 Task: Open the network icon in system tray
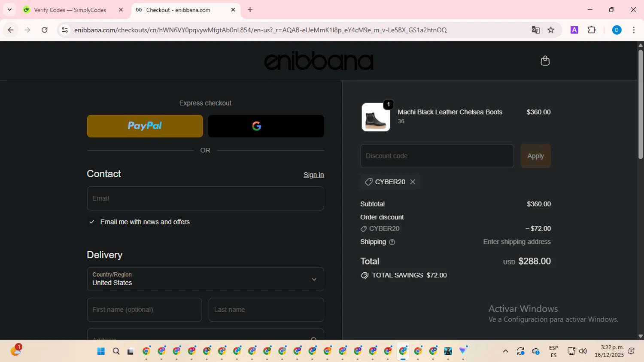(x=571, y=351)
